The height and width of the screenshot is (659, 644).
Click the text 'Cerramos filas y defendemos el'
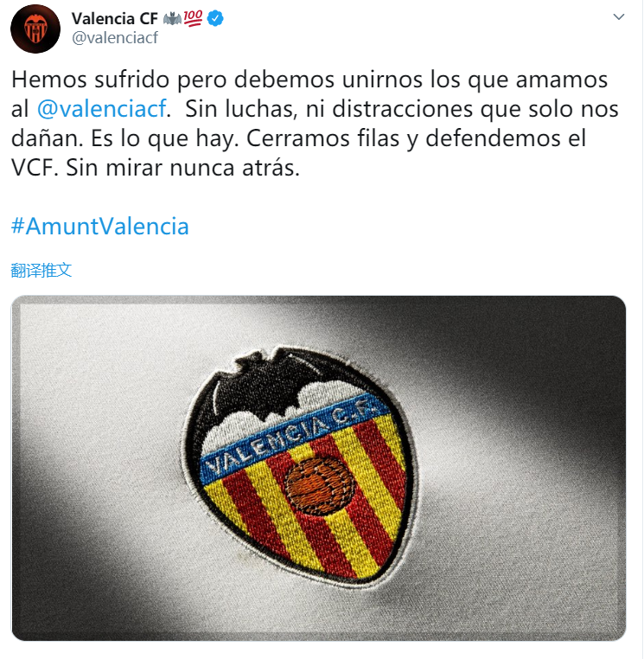point(416,138)
